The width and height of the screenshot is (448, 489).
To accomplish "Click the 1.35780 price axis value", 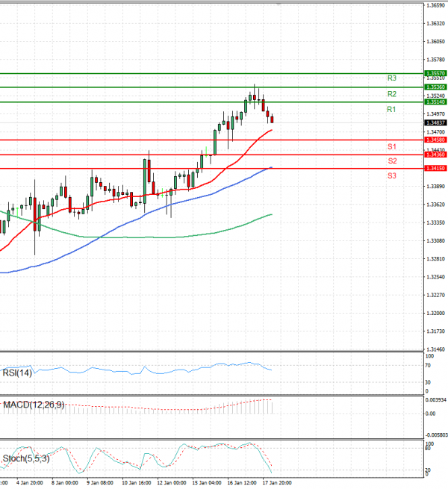I will click(436, 60).
